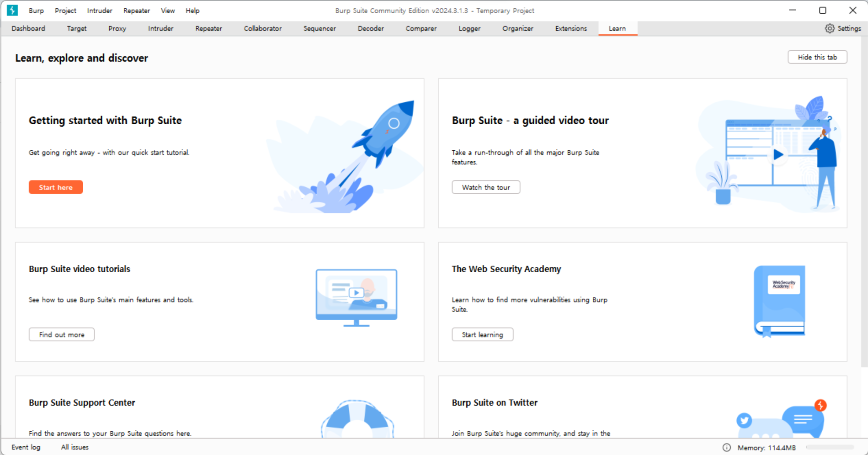The image size is (868, 455).
Task: Click the Burp Suite on Twitter heading
Action: [x=495, y=402]
